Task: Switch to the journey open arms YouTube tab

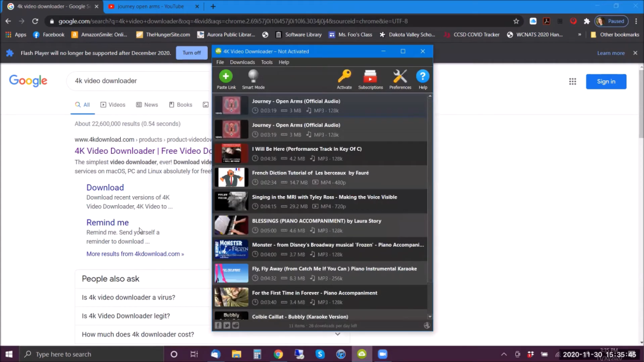Action: pyautogui.click(x=151, y=7)
